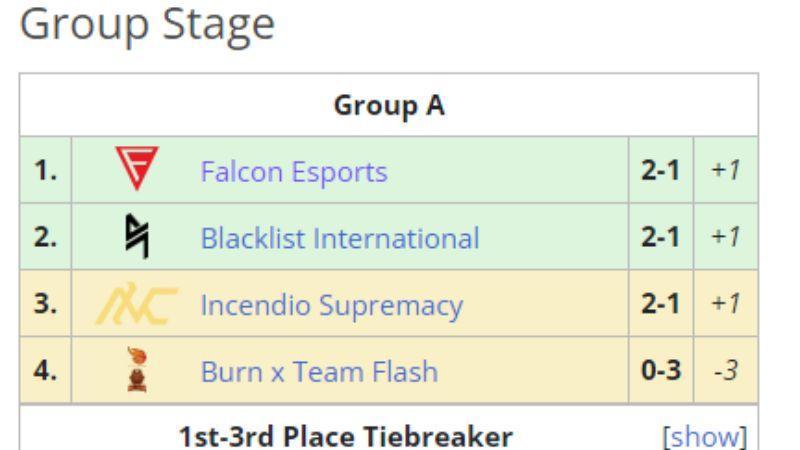This screenshot has height=450, width=800.
Task: Click Falcon Esports 2-1 record cell
Action: [661, 170]
